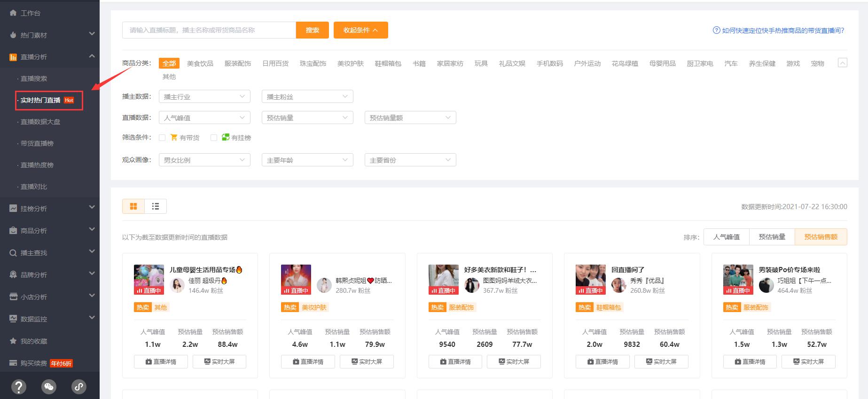
Task: Open the 播主粉丝 dropdown
Action: [307, 96]
